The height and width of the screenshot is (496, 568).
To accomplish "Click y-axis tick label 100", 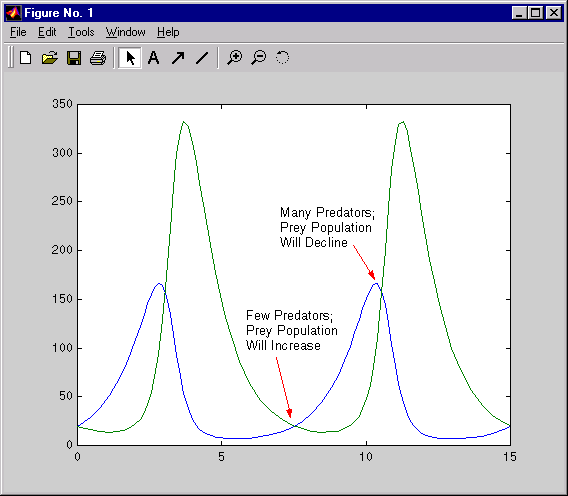I will coord(62,347).
